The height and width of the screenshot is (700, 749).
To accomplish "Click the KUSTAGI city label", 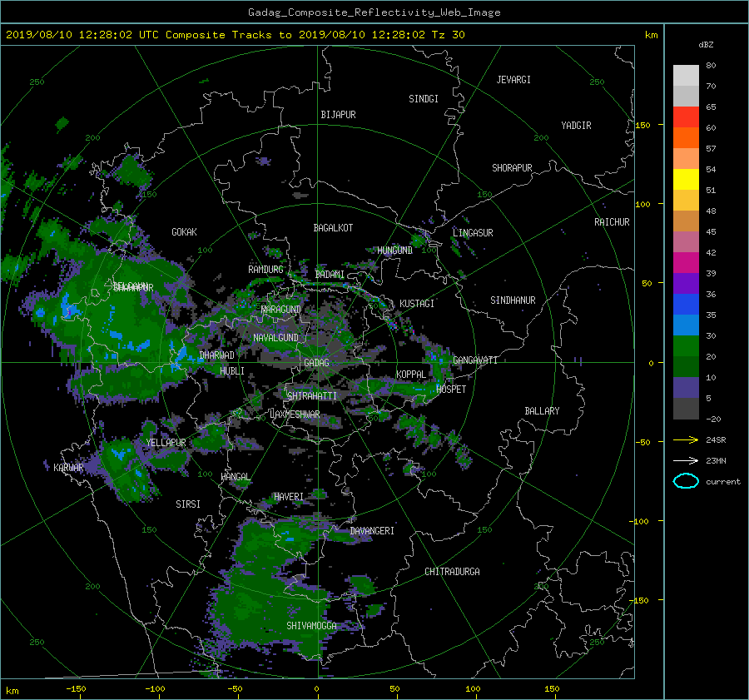I will point(417,304).
